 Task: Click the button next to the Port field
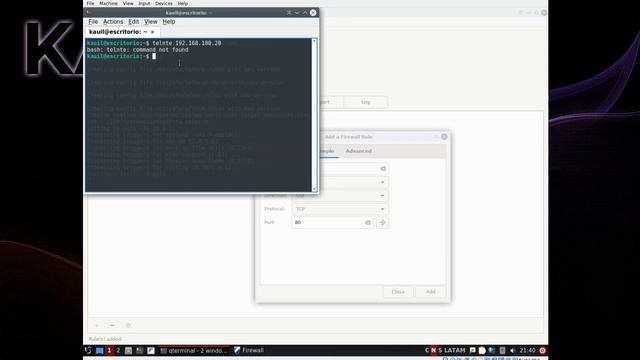point(383,222)
